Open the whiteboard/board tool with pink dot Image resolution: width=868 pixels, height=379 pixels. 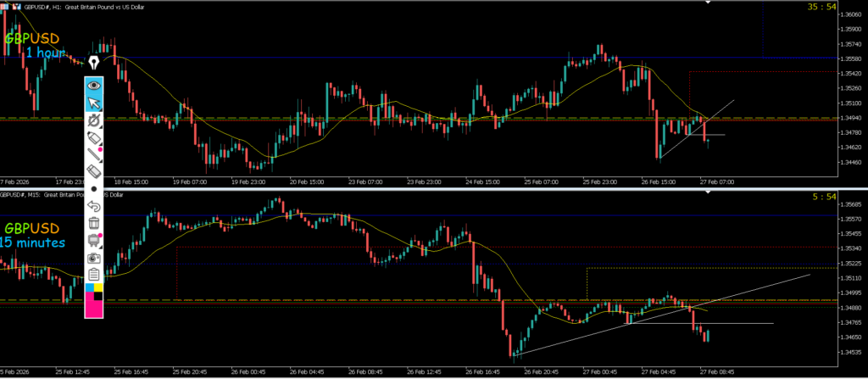click(94, 240)
